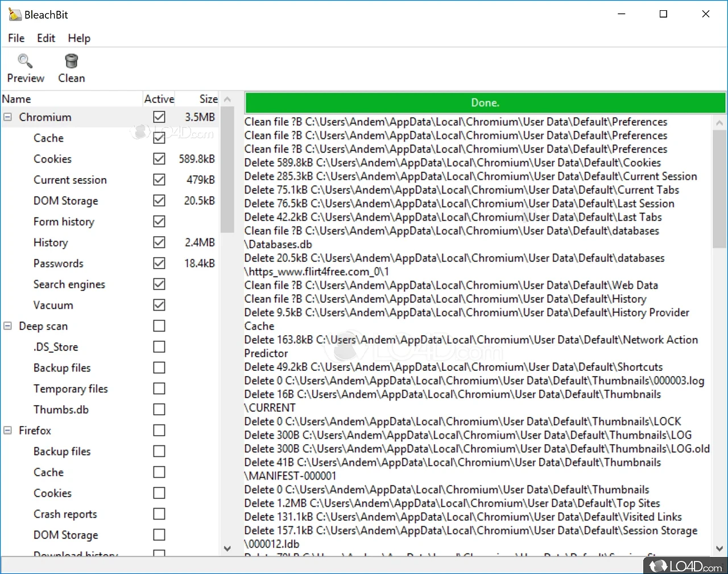Viewport: 728px width, 574px height.
Task: Uncheck the Chromium Cookies checkbox
Action: tap(159, 159)
